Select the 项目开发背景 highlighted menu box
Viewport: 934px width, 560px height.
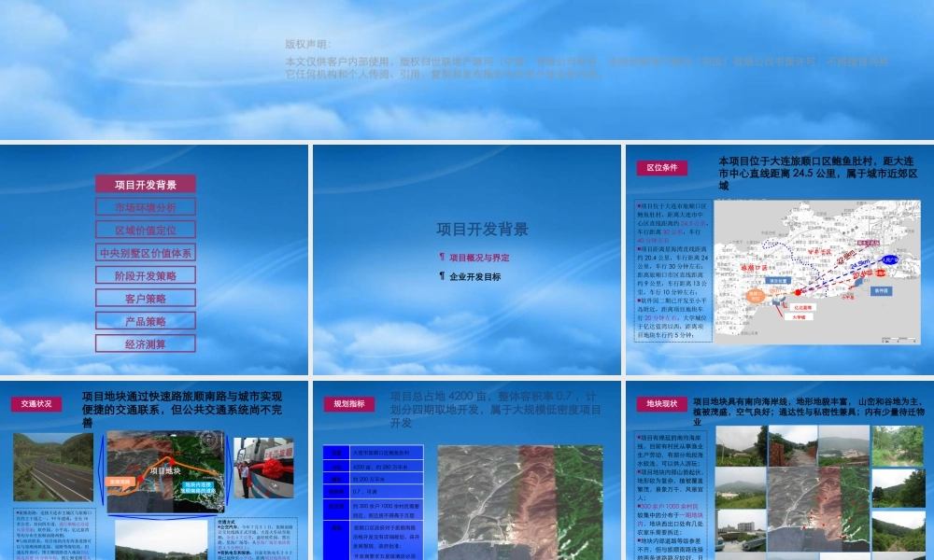pyautogui.click(x=145, y=185)
